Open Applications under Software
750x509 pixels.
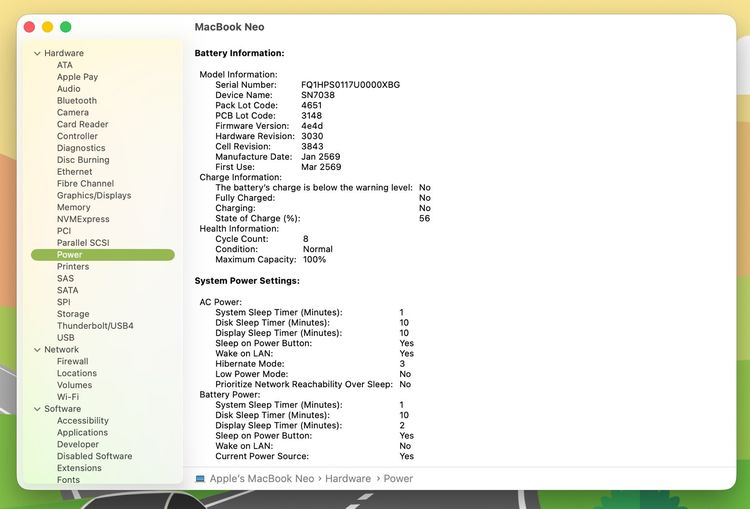(x=82, y=432)
